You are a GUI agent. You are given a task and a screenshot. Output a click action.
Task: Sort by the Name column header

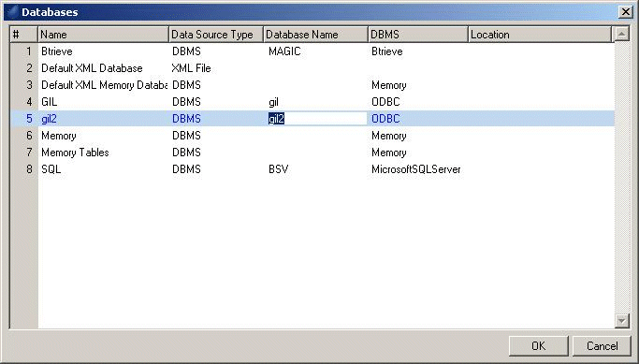tap(104, 35)
